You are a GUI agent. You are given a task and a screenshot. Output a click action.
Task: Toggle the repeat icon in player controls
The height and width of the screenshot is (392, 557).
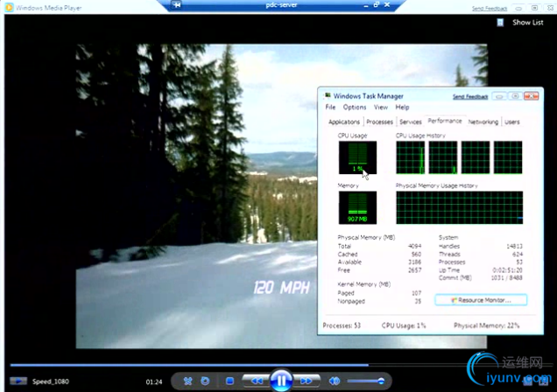205,381
